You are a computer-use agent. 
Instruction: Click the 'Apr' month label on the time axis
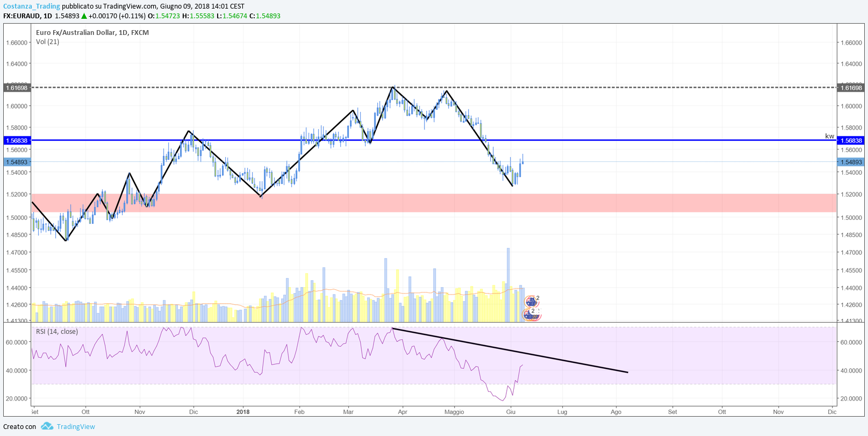403,412
